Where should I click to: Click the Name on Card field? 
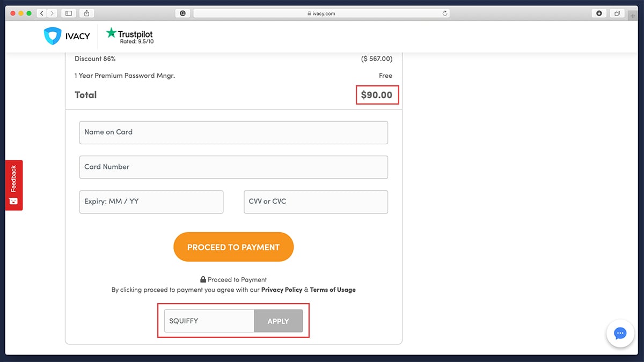pyautogui.click(x=233, y=132)
